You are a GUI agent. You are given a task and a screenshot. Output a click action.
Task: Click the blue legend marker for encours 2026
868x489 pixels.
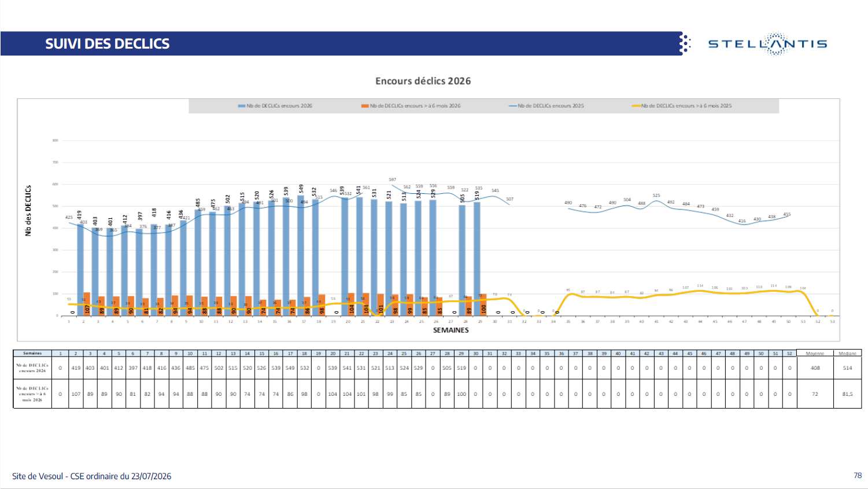(x=242, y=106)
